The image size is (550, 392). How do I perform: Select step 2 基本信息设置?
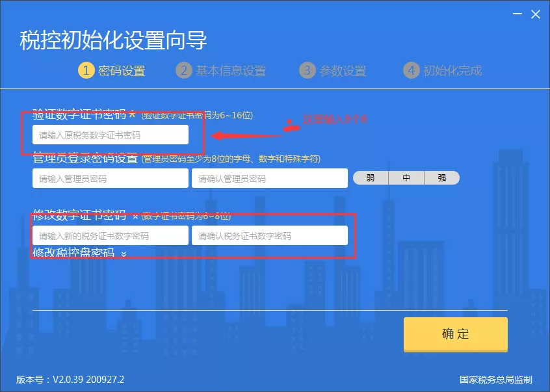[x=220, y=70]
